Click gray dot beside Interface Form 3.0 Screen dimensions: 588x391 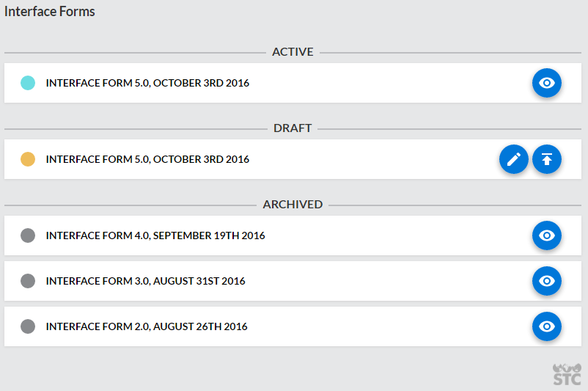click(x=28, y=281)
